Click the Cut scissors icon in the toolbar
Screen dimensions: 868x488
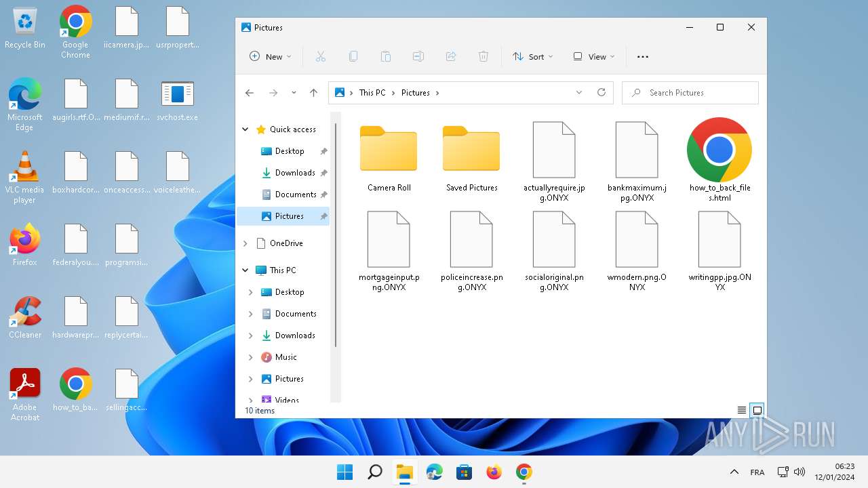click(x=321, y=57)
